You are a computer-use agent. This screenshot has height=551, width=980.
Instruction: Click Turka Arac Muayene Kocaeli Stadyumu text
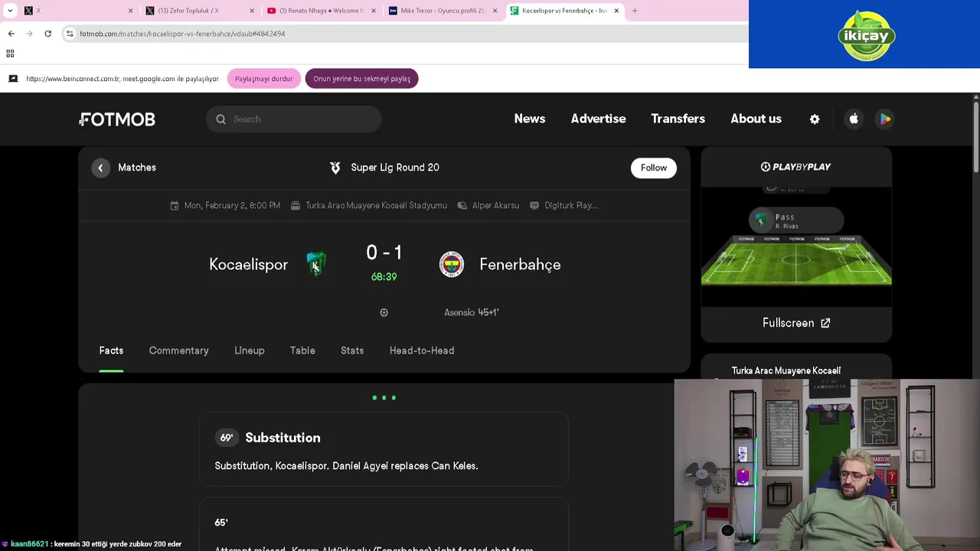click(x=376, y=206)
